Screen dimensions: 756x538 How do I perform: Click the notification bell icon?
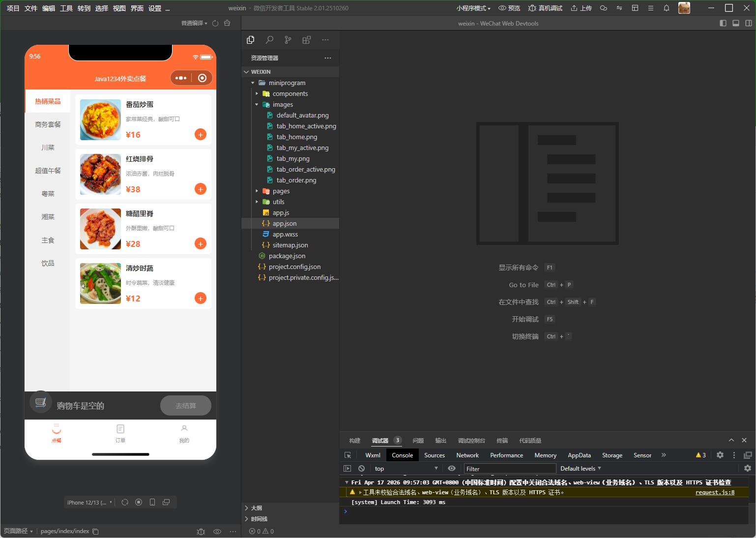(x=667, y=8)
